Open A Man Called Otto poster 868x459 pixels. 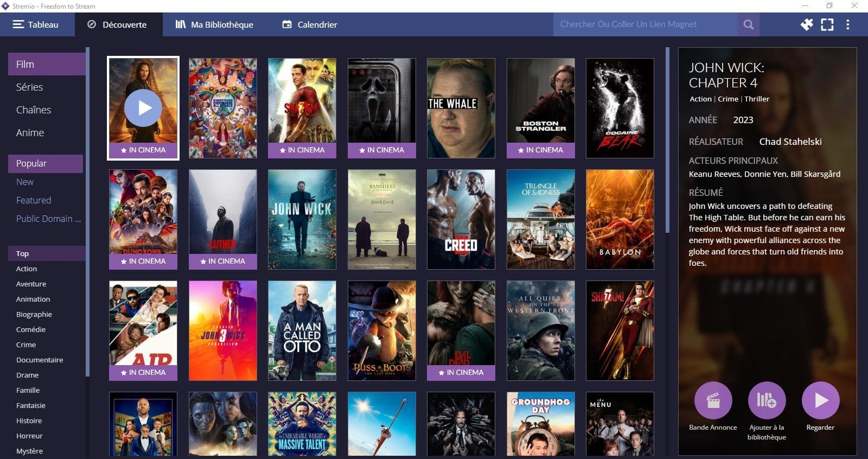pyautogui.click(x=302, y=330)
